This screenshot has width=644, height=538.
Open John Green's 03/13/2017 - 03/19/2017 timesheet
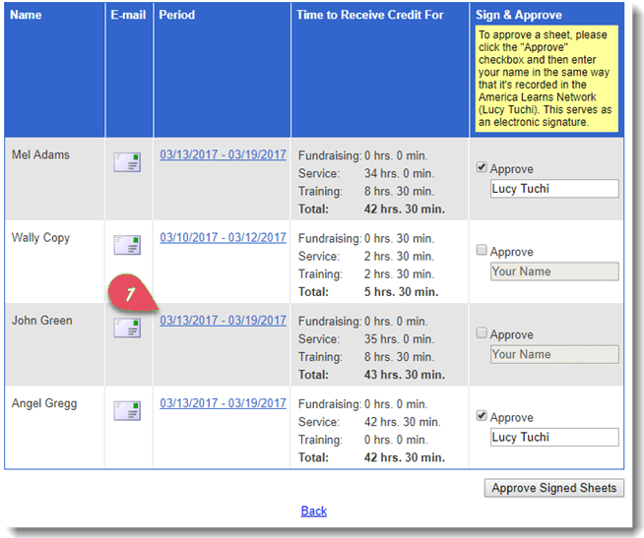coord(223,321)
